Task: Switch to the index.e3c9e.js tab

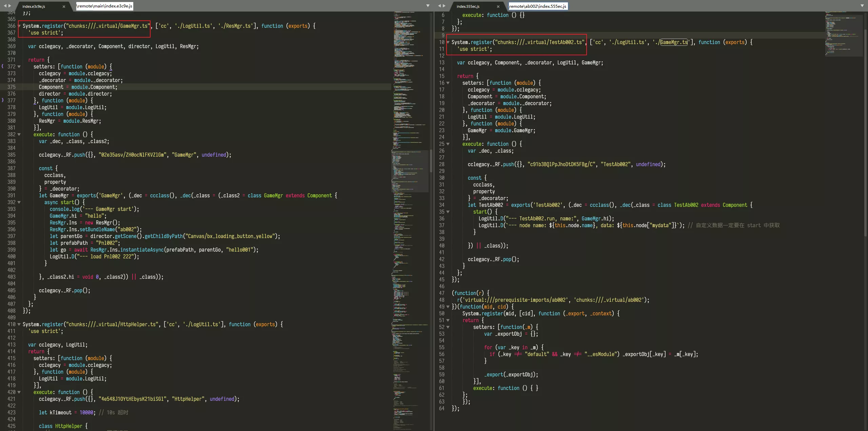Action: (34, 6)
